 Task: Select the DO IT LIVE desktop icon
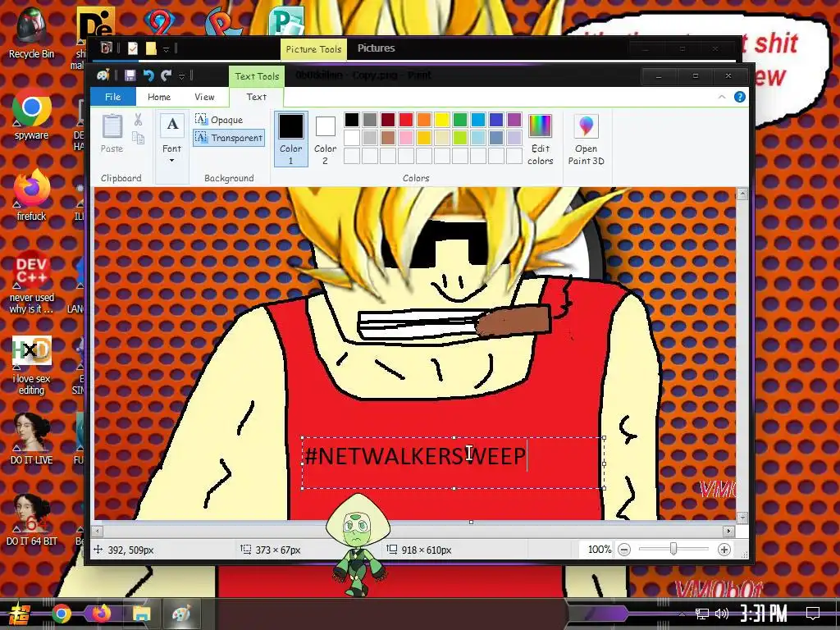point(31,439)
